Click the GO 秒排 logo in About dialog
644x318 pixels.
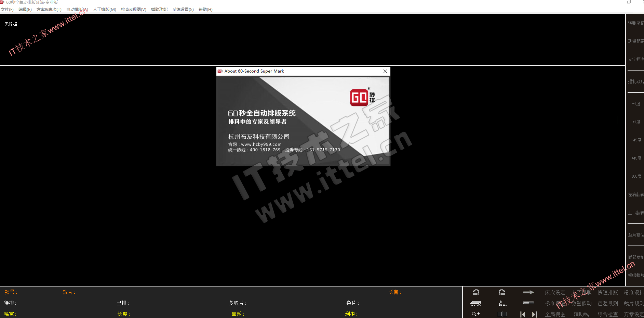[363, 97]
